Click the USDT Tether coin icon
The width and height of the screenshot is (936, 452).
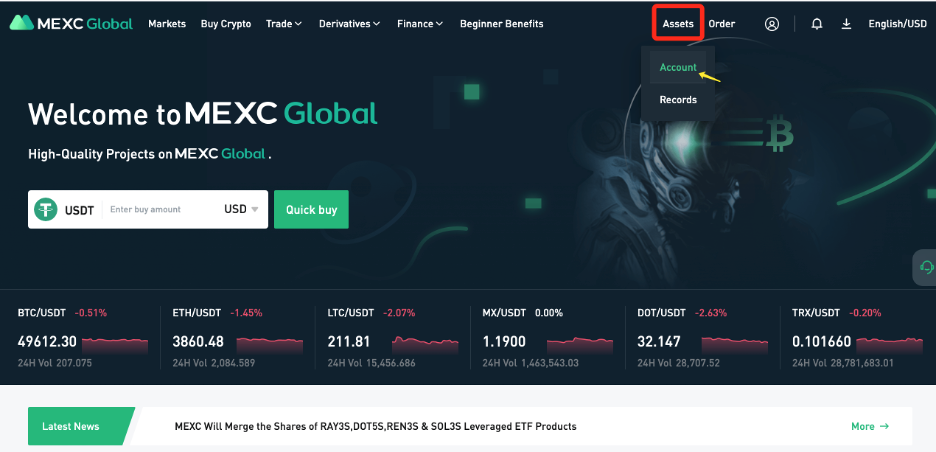[45, 210]
